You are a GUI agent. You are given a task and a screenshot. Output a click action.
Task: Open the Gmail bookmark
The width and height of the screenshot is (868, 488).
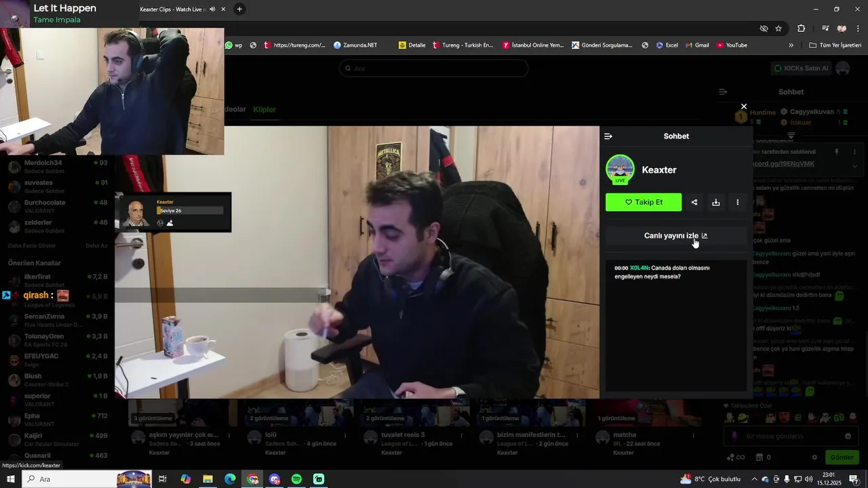697,45
